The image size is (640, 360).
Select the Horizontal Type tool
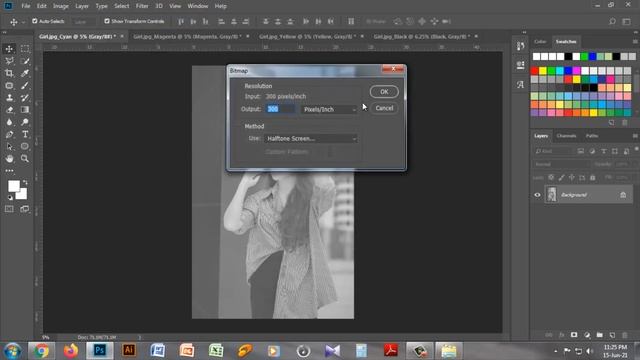[x=24, y=134]
